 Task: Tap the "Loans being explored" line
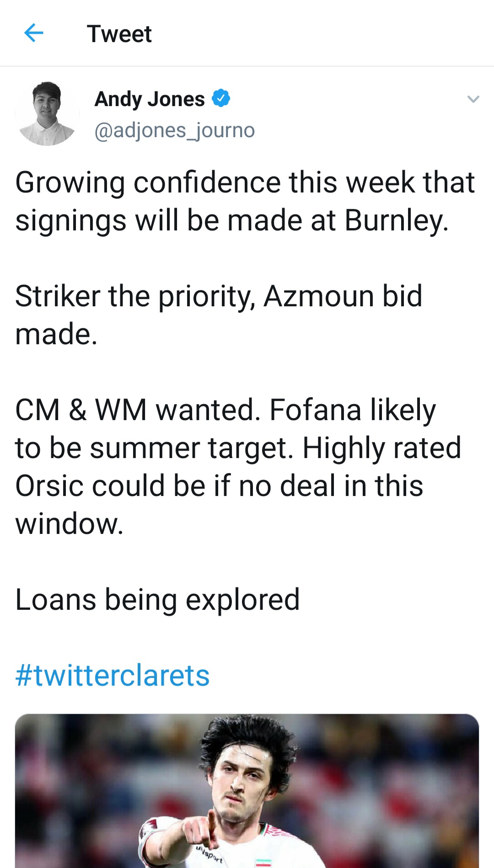tap(157, 599)
